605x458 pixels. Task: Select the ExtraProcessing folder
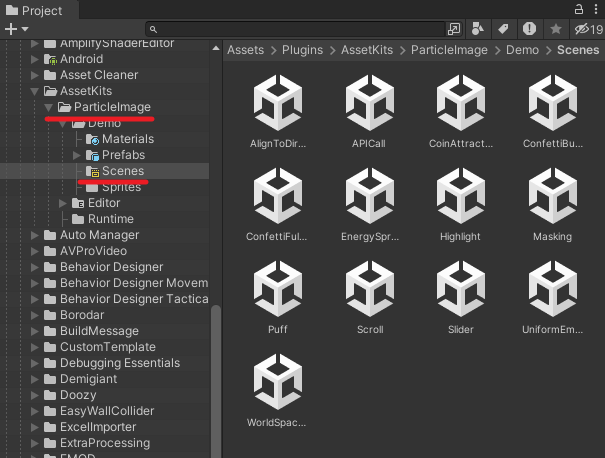[97, 443]
